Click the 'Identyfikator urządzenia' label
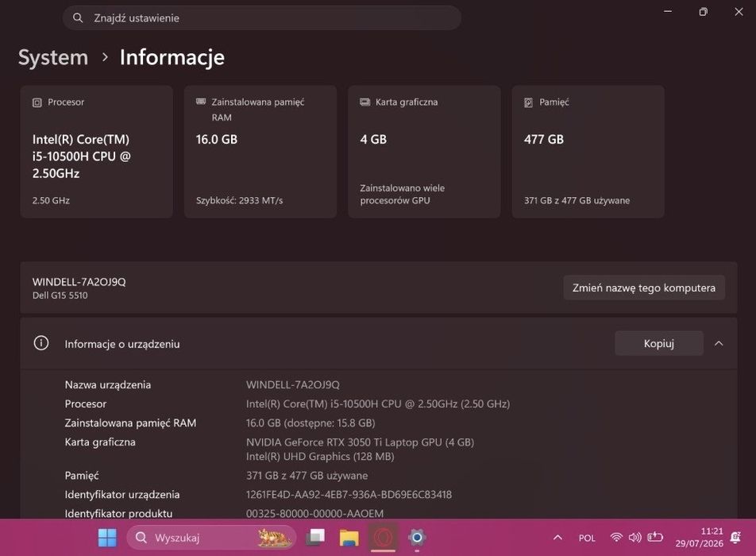 (122, 494)
